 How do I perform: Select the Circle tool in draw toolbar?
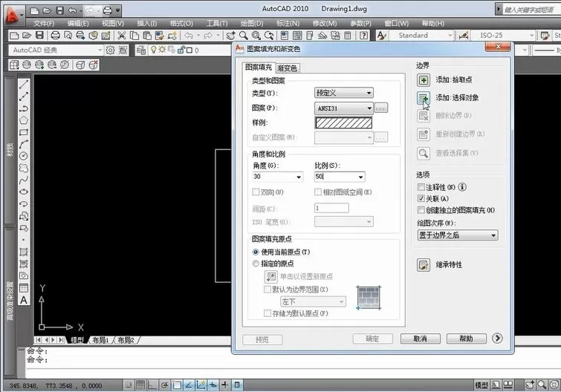tap(24, 156)
